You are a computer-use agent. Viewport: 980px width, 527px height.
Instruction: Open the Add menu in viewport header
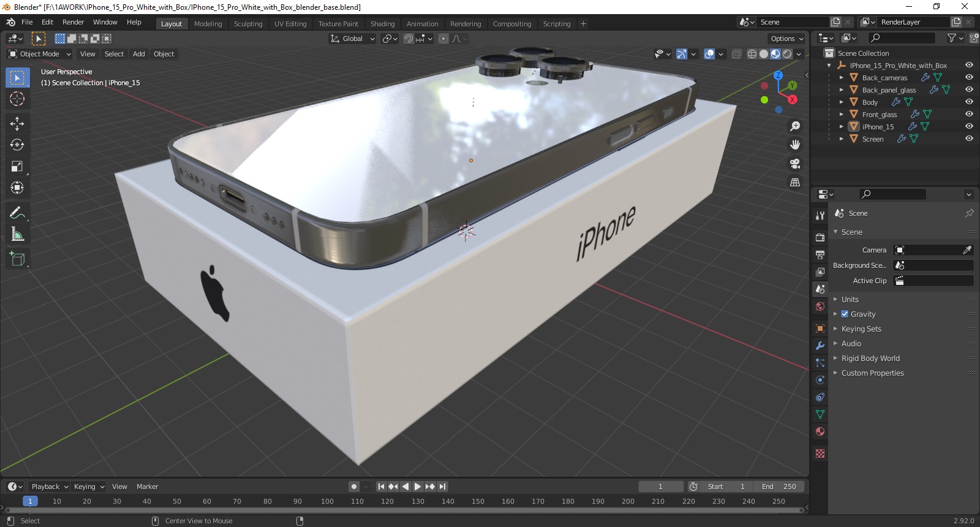click(x=139, y=54)
